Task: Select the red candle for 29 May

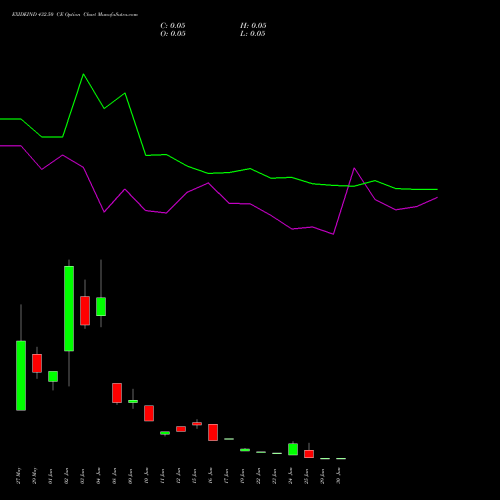Action: coord(37,363)
